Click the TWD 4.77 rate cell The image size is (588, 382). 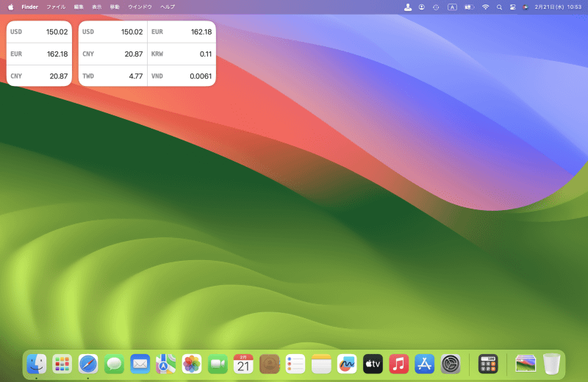pyautogui.click(x=113, y=76)
